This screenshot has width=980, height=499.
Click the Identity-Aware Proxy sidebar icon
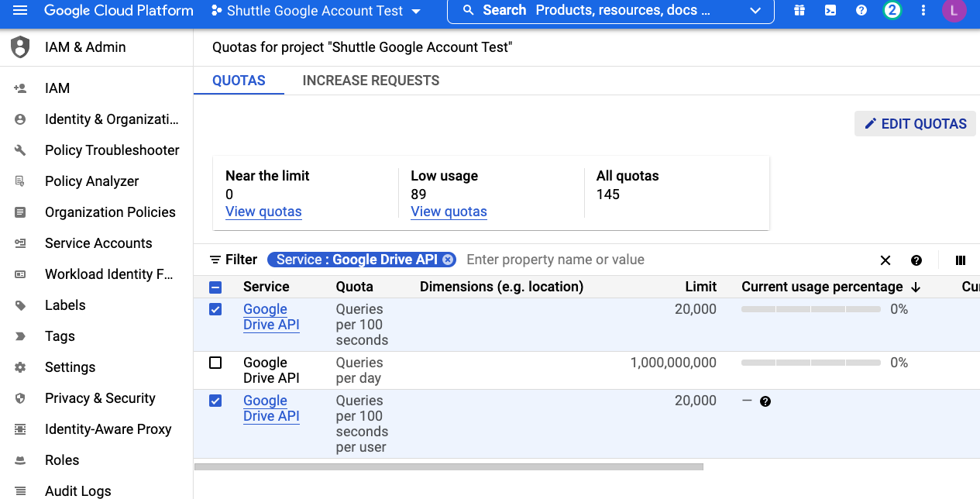tap(20, 429)
